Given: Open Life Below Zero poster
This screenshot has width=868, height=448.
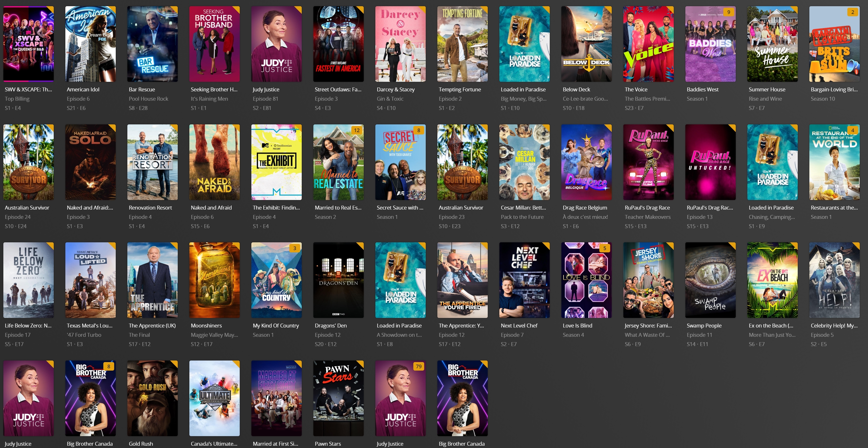Looking at the screenshot, I should [29, 280].
